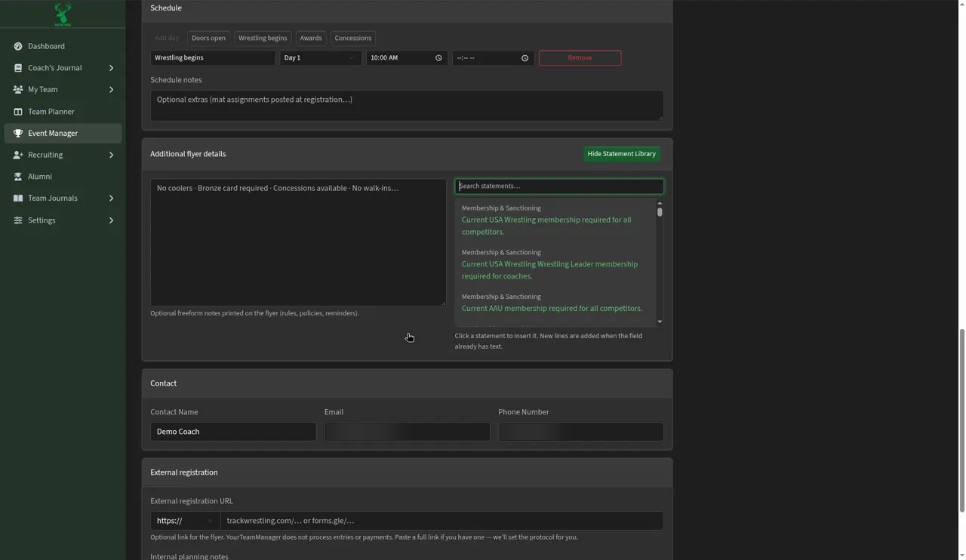This screenshot has height=560, width=966.
Task: Click the My Team people icon
Action: click(18, 89)
